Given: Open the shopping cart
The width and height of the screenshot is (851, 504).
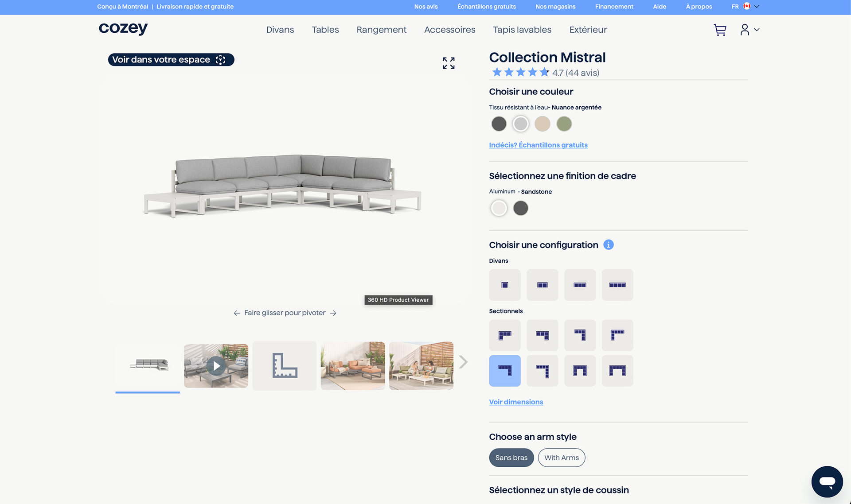Looking at the screenshot, I should coord(720,30).
